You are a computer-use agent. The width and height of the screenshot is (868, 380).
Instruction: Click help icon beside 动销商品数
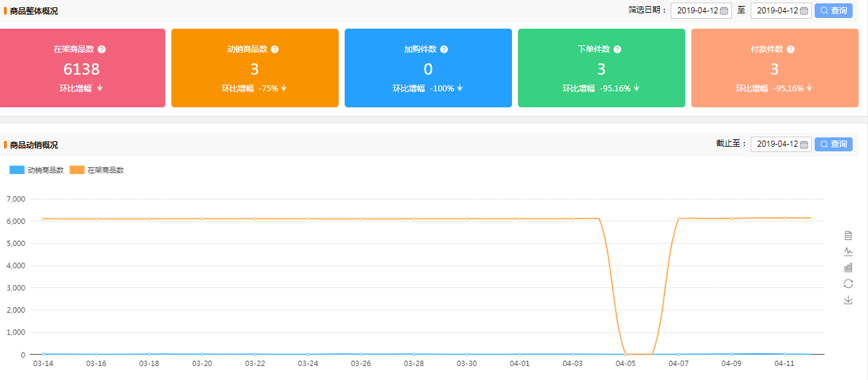coord(275,49)
